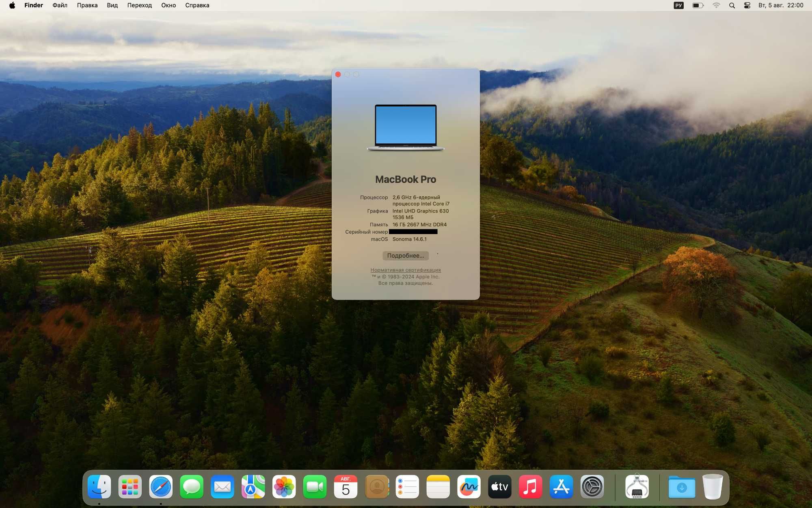Open Trash in the Dock
The image size is (812, 508).
713,486
